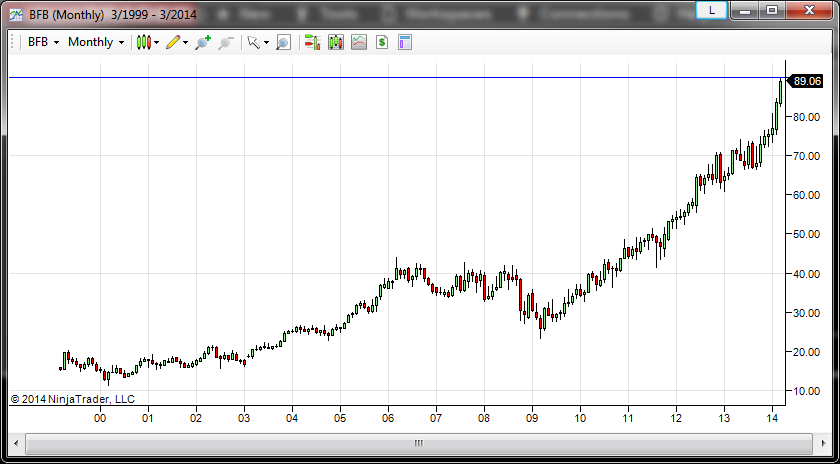Screen dimensions: 840x464
Task: Expand the cursor type dropdown arrow
Action: pyautogui.click(x=266, y=42)
